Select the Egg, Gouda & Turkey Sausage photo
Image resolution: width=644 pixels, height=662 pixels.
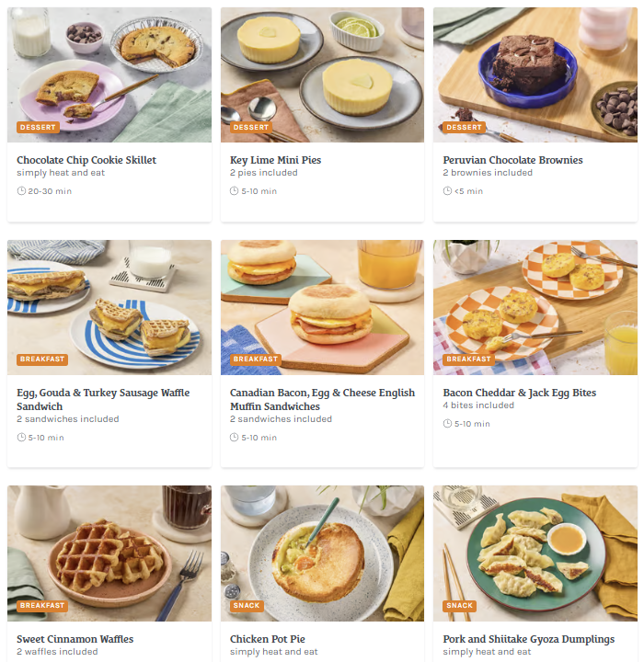tap(109, 307)
